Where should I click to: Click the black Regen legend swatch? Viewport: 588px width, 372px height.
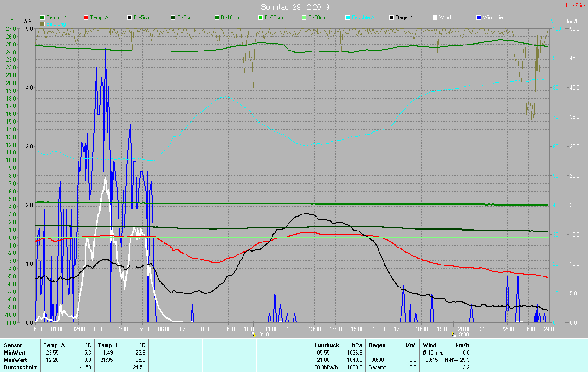391,17
